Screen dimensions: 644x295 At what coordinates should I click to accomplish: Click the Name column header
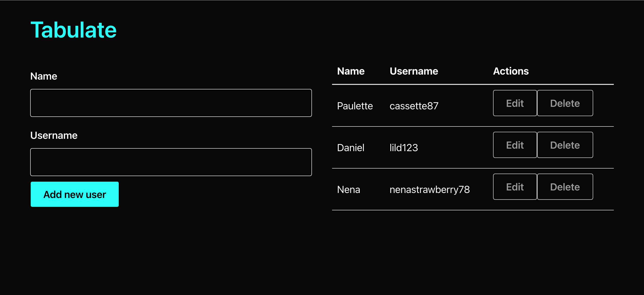click(x=351, y=71)
